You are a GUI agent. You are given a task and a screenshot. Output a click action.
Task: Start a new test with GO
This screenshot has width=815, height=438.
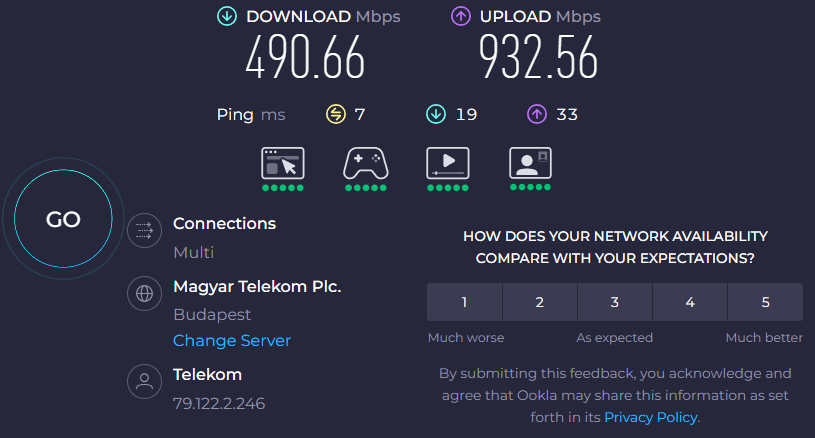(63, 219)
